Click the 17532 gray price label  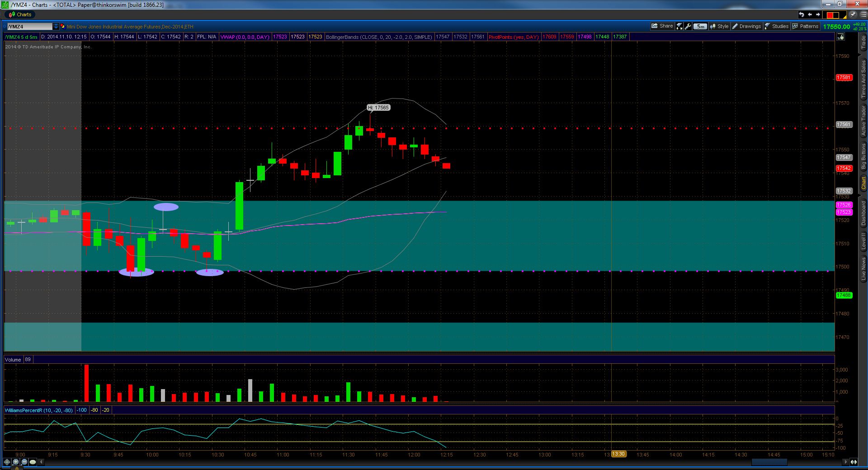(844, 191)
